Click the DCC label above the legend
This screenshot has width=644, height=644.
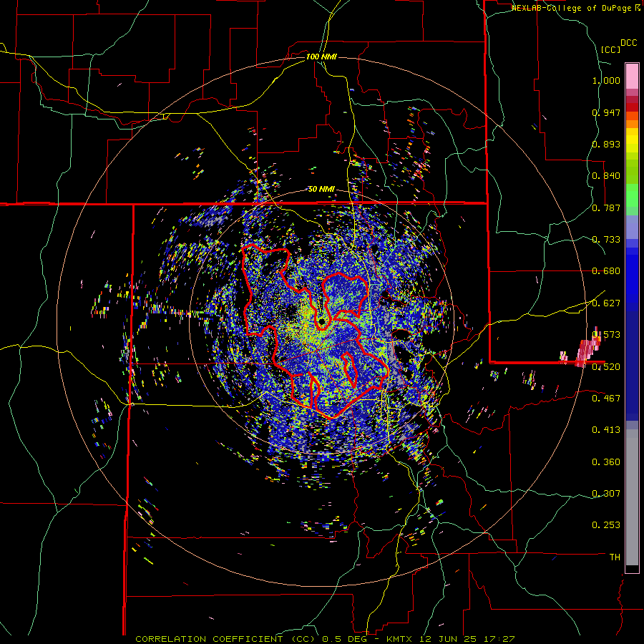[x=628, y=43]
